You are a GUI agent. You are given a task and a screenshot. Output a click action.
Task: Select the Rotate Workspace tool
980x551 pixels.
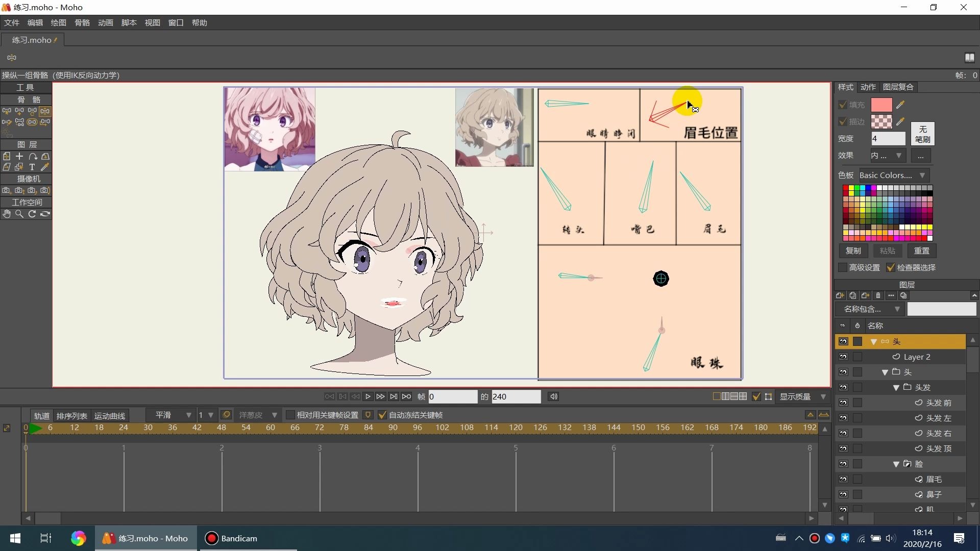[x=32, y=214]
